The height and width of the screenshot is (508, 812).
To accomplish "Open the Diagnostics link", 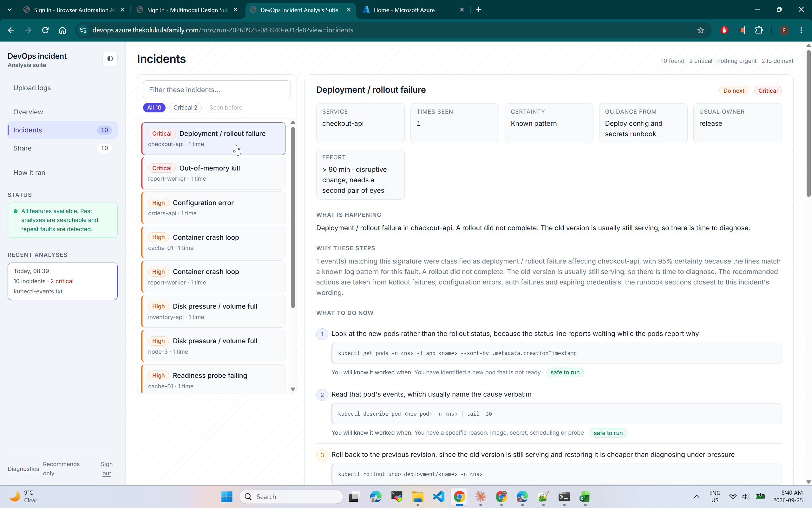I will 23,469.
